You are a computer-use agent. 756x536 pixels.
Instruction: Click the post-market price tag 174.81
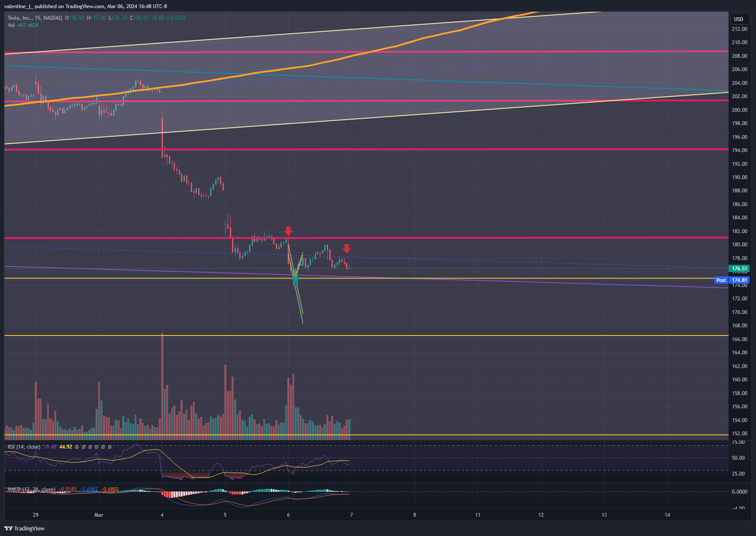pos(739,280)
